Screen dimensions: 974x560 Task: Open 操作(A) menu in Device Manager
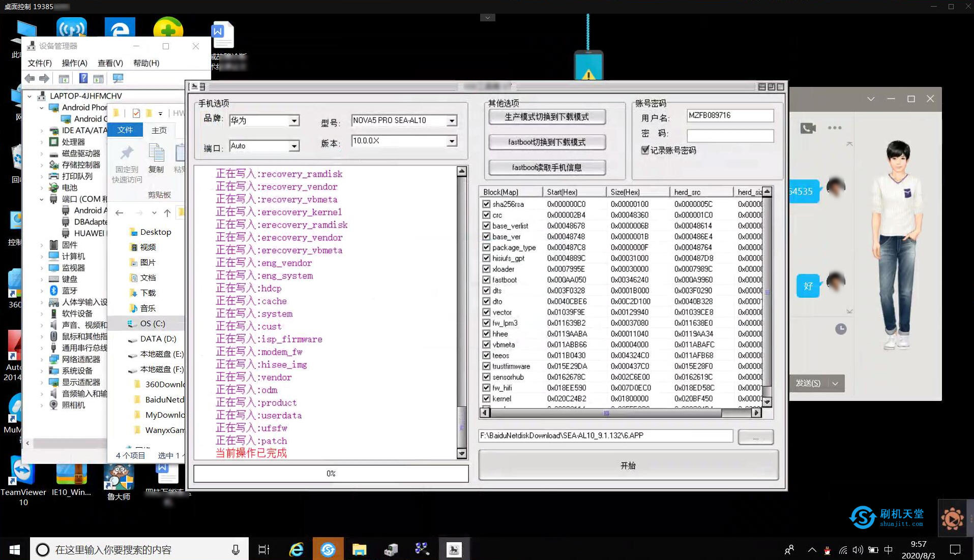[x=74, y=63]
